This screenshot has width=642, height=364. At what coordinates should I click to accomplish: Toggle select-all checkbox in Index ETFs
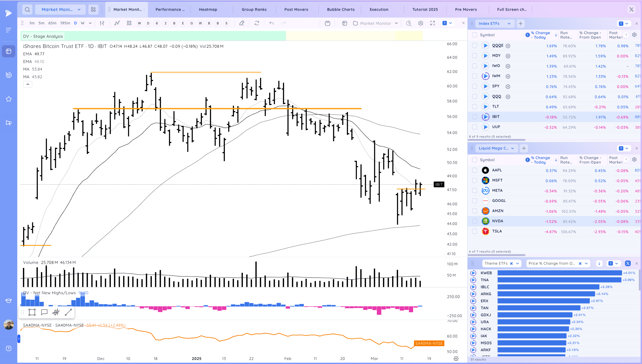(474, 35)
